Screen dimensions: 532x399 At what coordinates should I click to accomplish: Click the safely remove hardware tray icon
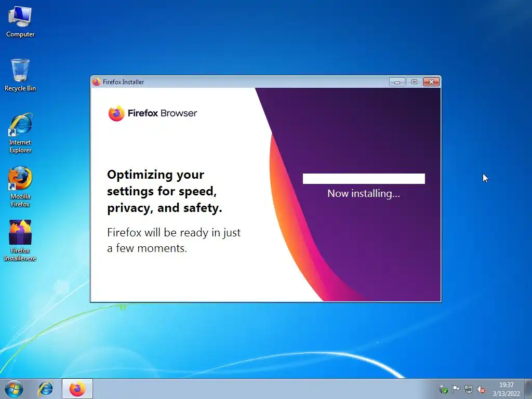[443, 389]
